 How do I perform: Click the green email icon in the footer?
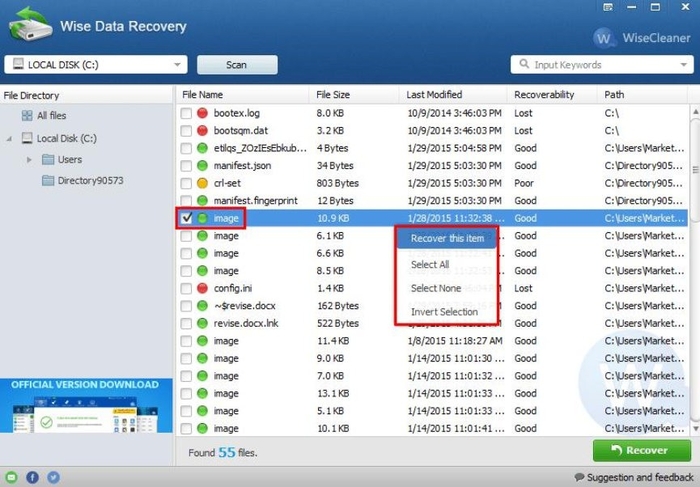pyautogui.click(x=11, y=477)
